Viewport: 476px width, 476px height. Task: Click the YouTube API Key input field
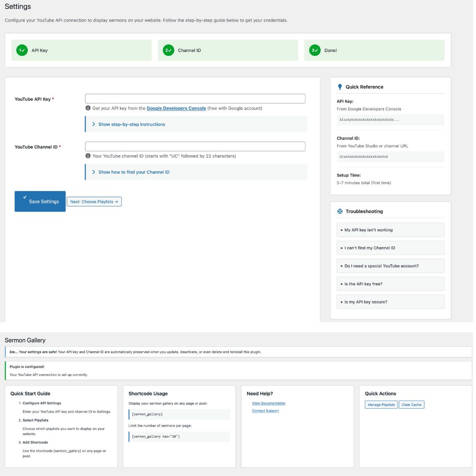tap(195, 99)
